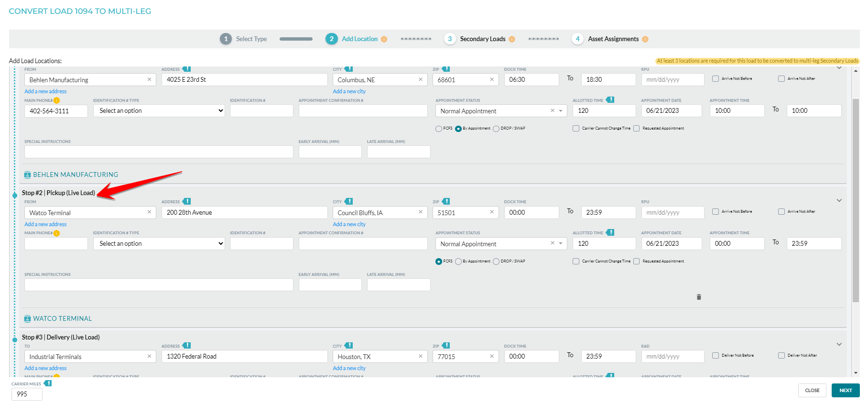Click Add a new city under Council Bluffs

pyautogui.click(x=349, y=224)
